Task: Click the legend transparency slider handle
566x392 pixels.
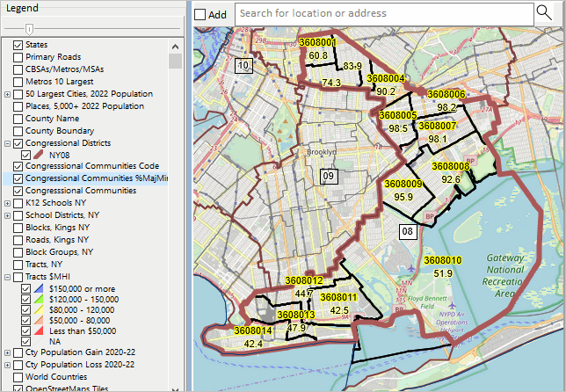Action: (x=29, y=28)
